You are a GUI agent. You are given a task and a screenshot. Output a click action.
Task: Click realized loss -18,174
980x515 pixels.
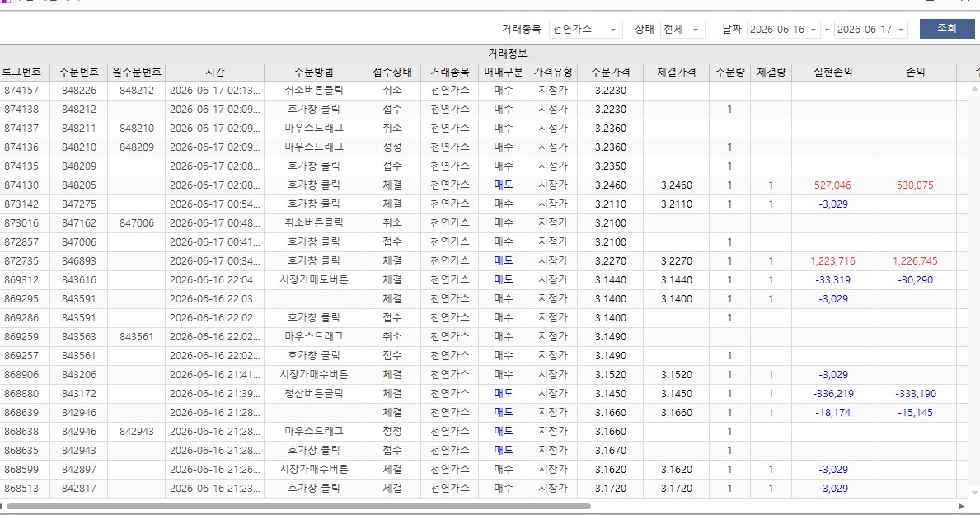pyautogui.click(x=832, y=413)
